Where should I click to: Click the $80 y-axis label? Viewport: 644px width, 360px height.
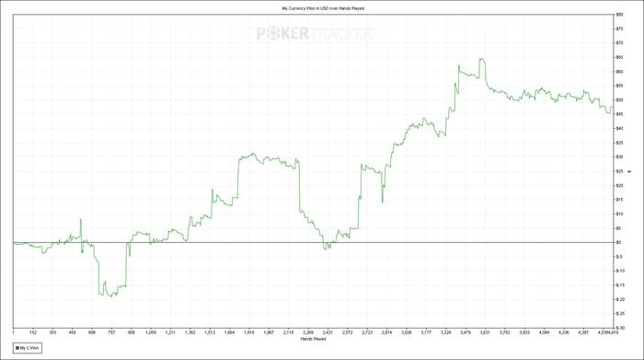[619, 15]
